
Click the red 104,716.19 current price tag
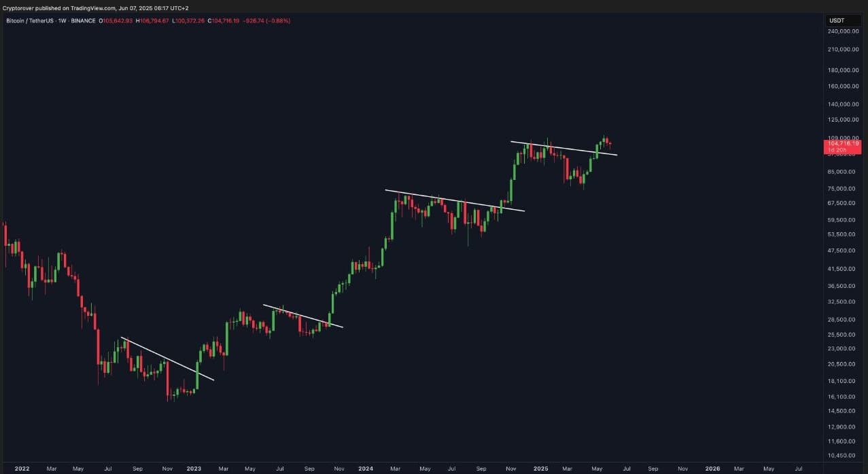coord(841,144)
